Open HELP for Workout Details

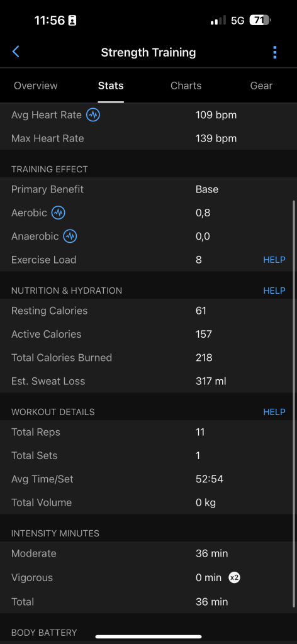pyautogui.click(x=274, y=412)
